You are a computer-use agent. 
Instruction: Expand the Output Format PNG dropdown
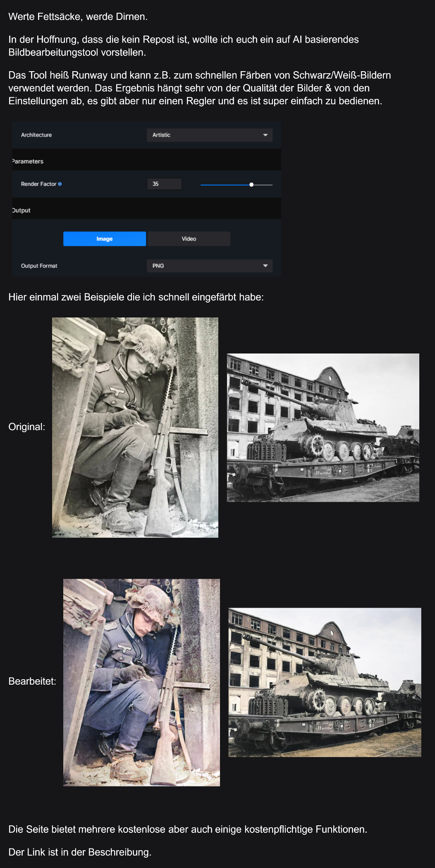pos(209,266)
